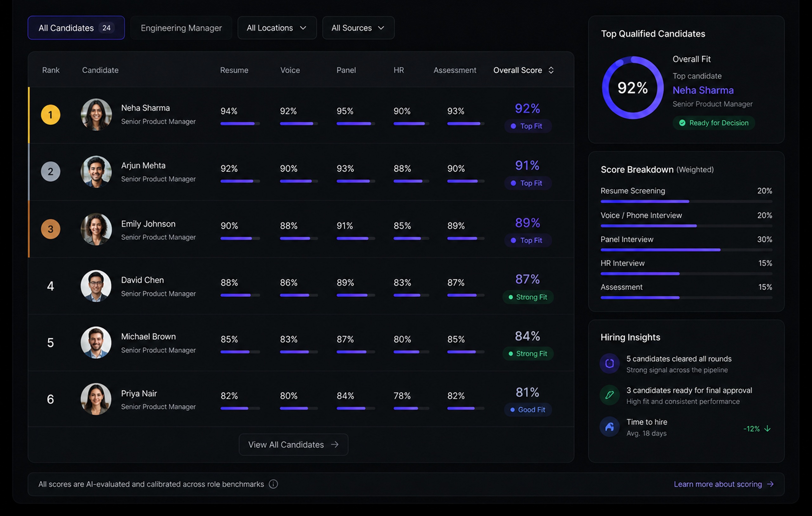Viewport: 812px width, 516px height.
Task: Click the name David Chen
Action: pyautogui.click(x=142, y=280)
